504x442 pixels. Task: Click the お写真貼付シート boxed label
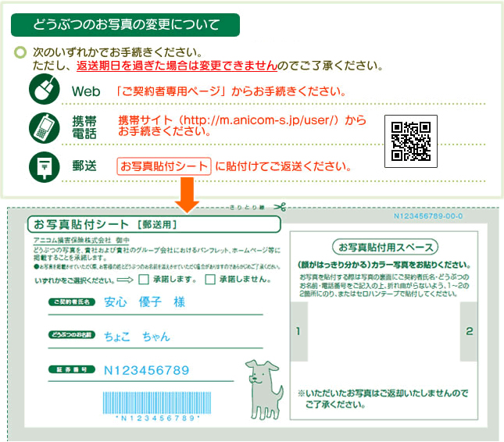pos(164,166)
